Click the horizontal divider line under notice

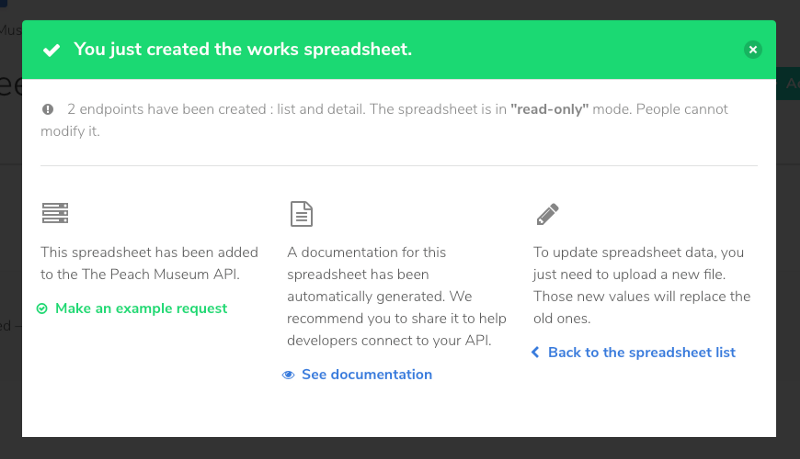(x=399, y=165)
